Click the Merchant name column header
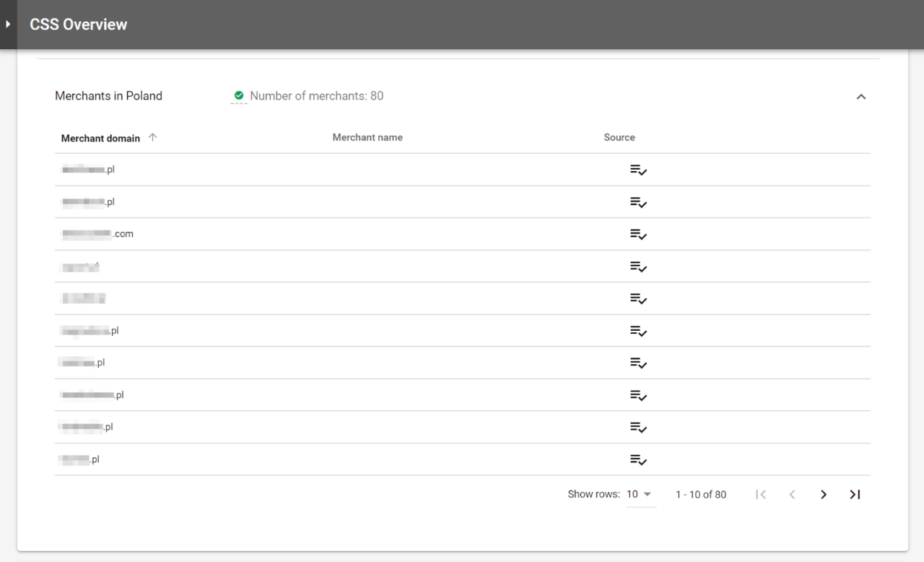The image size is (924, 562). 367,137
